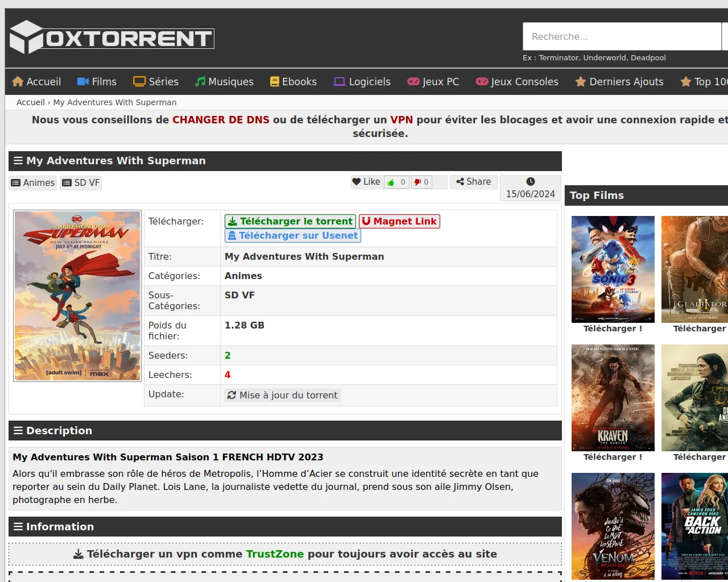This screenshot has height=582, width=728.
Task: Click Derniers Ajouts star link
Action: [x=619, y=82]
